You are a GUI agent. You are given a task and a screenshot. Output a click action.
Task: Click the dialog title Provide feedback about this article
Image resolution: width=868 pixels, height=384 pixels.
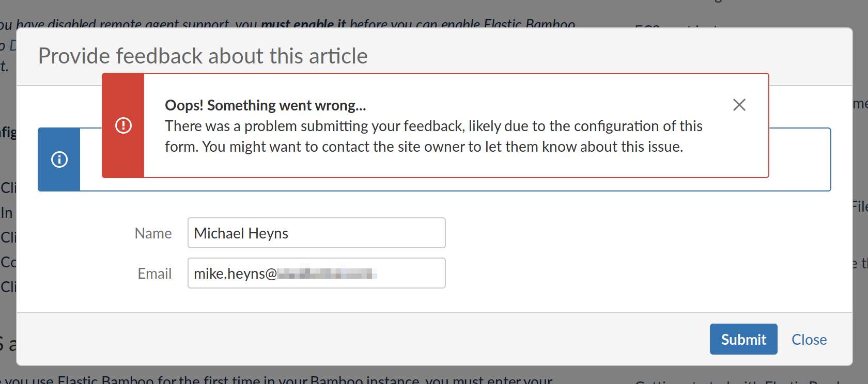point(203,56)
